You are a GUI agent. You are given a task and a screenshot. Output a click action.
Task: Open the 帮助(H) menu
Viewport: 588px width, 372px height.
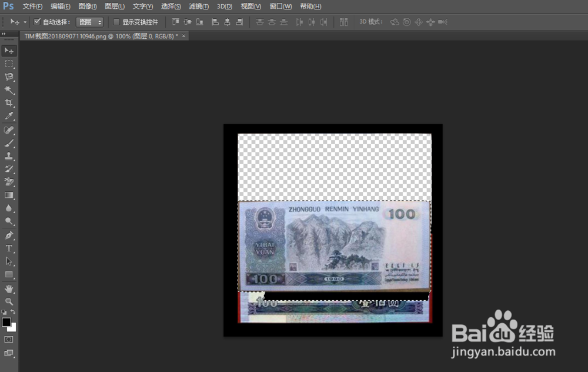coord(310,6)
